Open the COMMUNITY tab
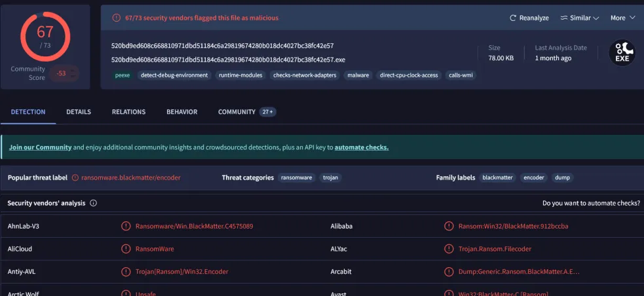This screenshot has height=296, width=644. (237, 112)
